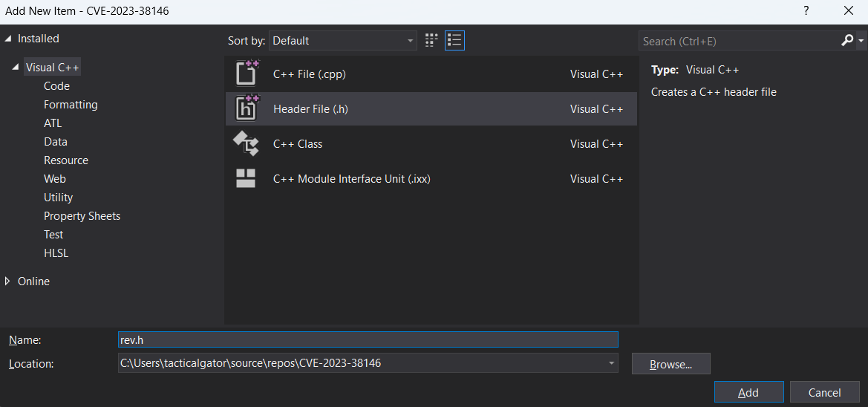
Task: Select the Installed tree label
Action: pyautogui.click(x=38, y=39)
